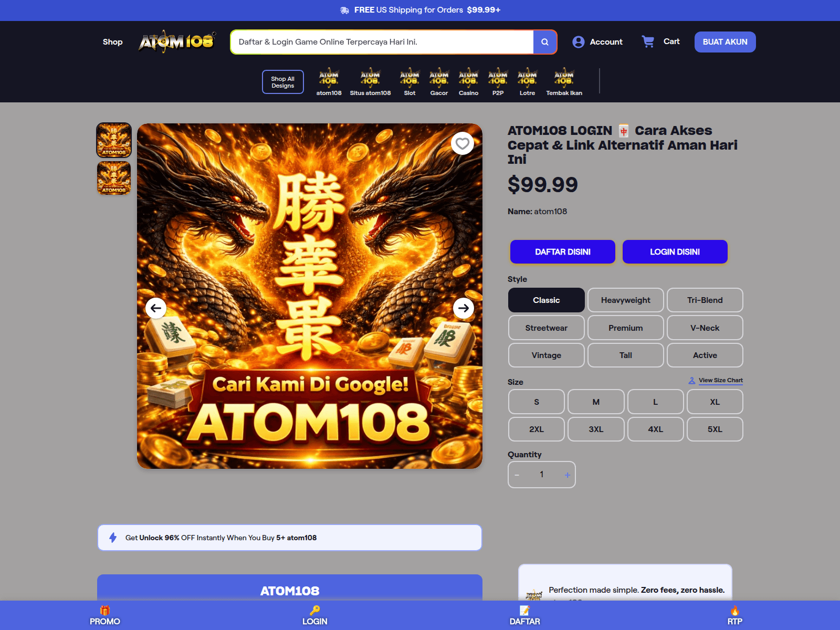840x630 pixels.
Task: Open Shop All Designs
Action: click(283, 82)
